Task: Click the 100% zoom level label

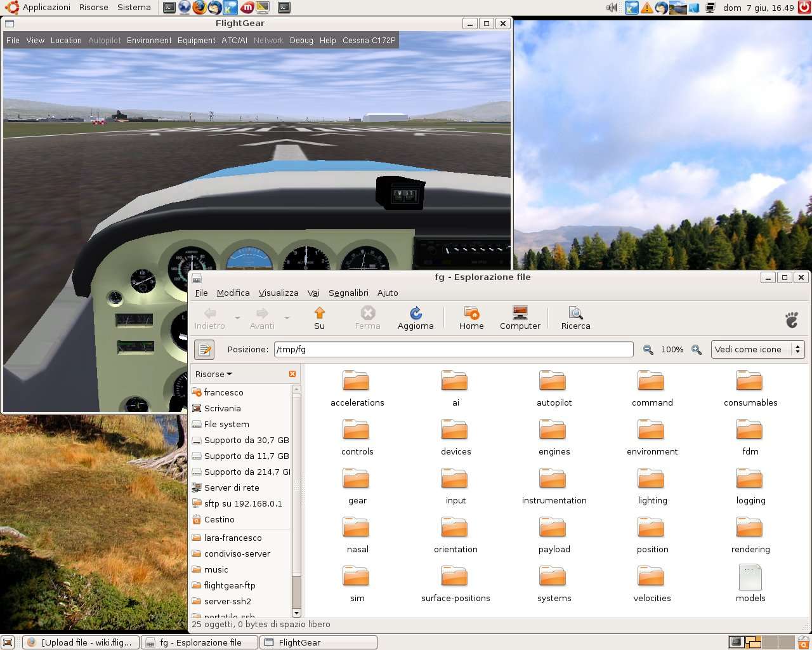Action: [x=672, y=350]
